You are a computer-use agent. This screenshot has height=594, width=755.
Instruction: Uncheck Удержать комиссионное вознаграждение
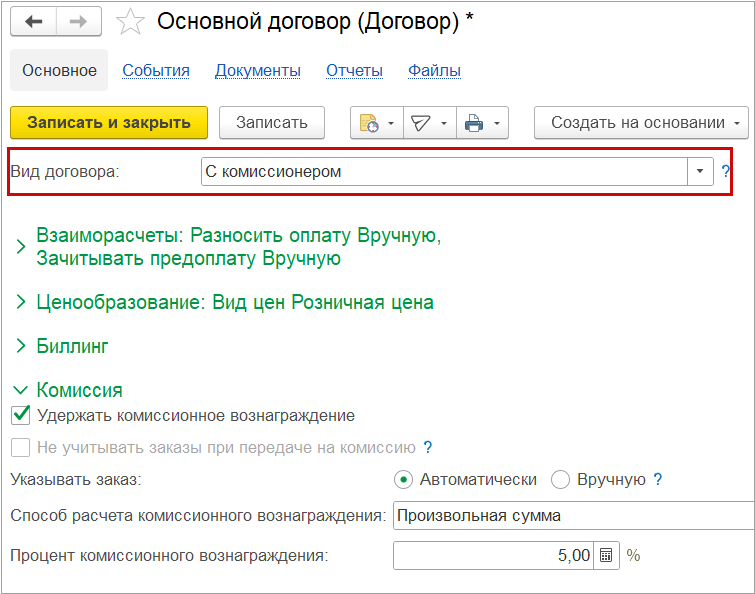[x=21, y=415]
